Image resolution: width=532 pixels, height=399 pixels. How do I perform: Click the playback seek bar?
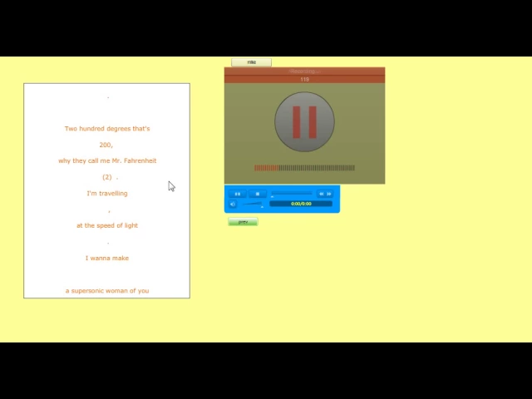(292, 194)
